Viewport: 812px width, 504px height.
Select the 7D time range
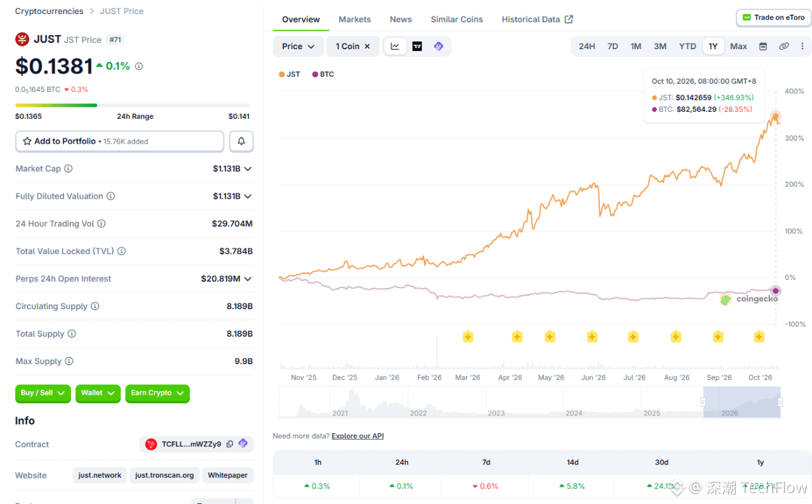613,46
